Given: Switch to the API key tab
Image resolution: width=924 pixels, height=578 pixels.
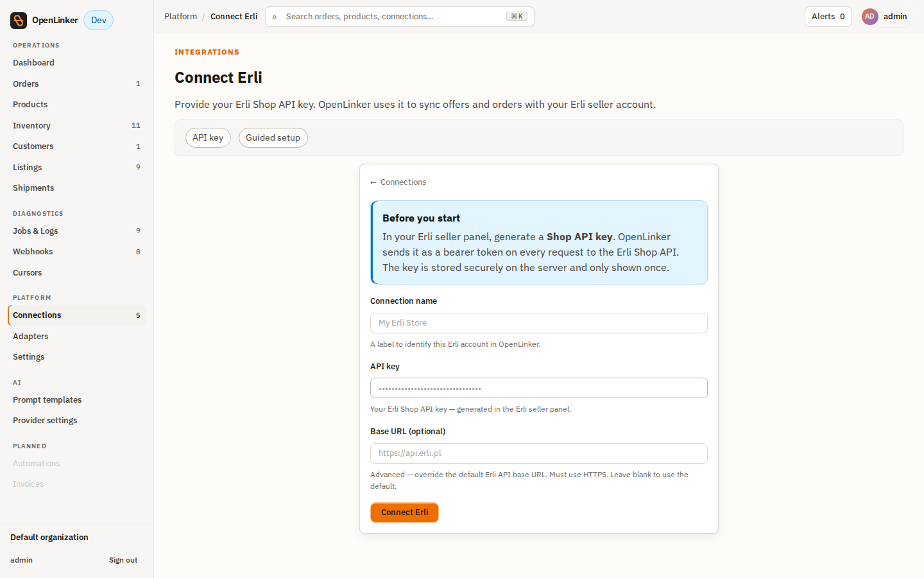Looking at the screenshot, I should (x=208, y=138).
